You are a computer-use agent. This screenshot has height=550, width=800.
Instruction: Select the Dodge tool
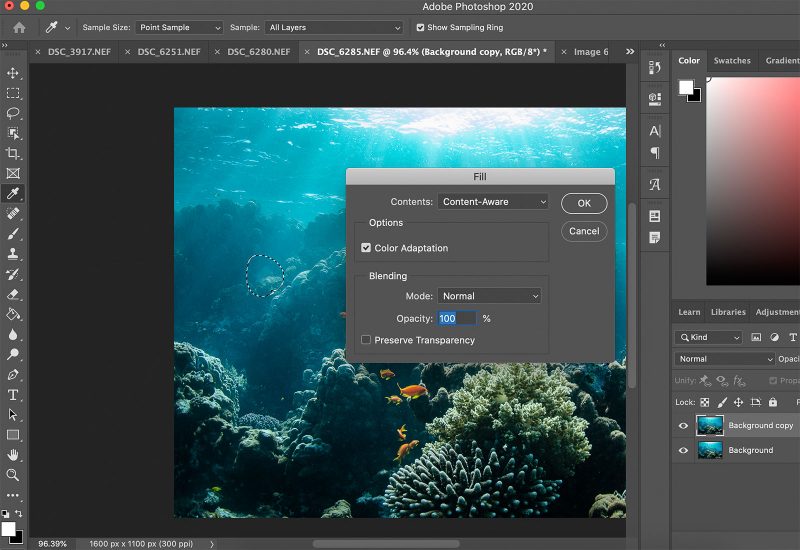tap(13, 354)
